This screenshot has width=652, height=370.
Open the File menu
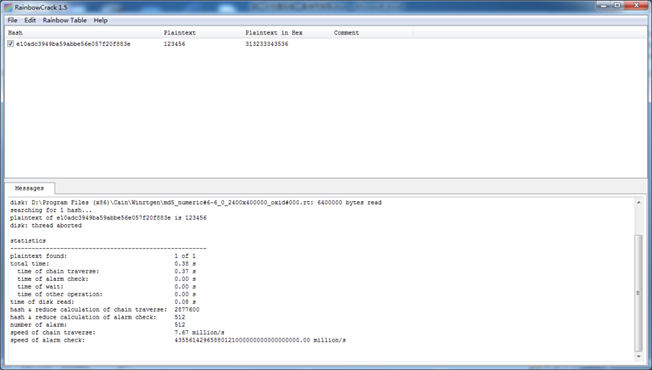12,20
